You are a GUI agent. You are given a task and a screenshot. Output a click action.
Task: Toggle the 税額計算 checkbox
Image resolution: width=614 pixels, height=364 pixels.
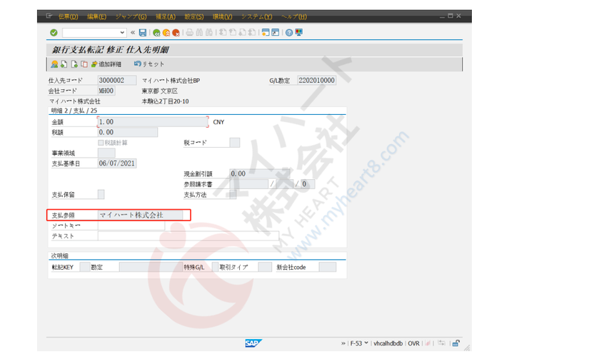point(101,143)
